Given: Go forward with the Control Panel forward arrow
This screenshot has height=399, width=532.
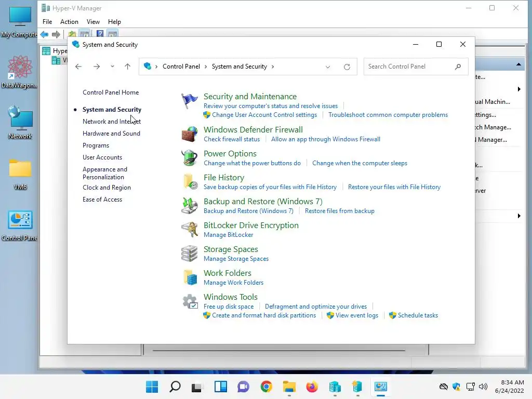Looking at the screenshot, I should point(97,66).
